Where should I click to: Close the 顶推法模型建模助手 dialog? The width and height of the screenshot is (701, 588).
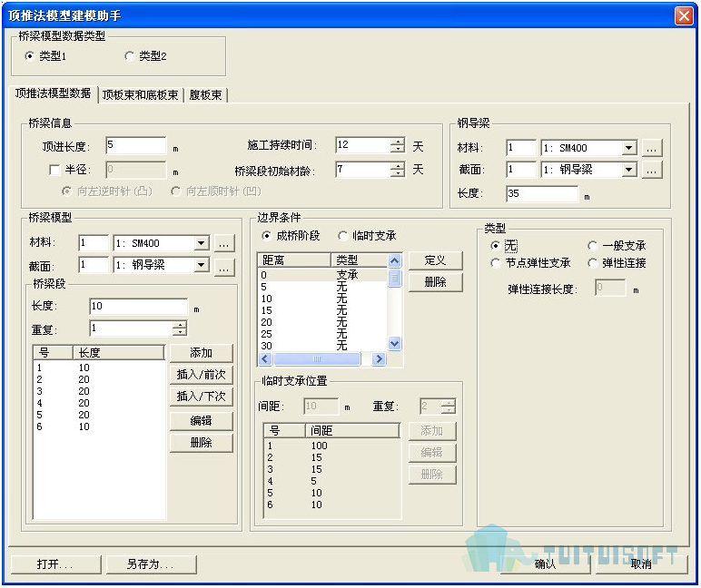(x=684, y=16)
